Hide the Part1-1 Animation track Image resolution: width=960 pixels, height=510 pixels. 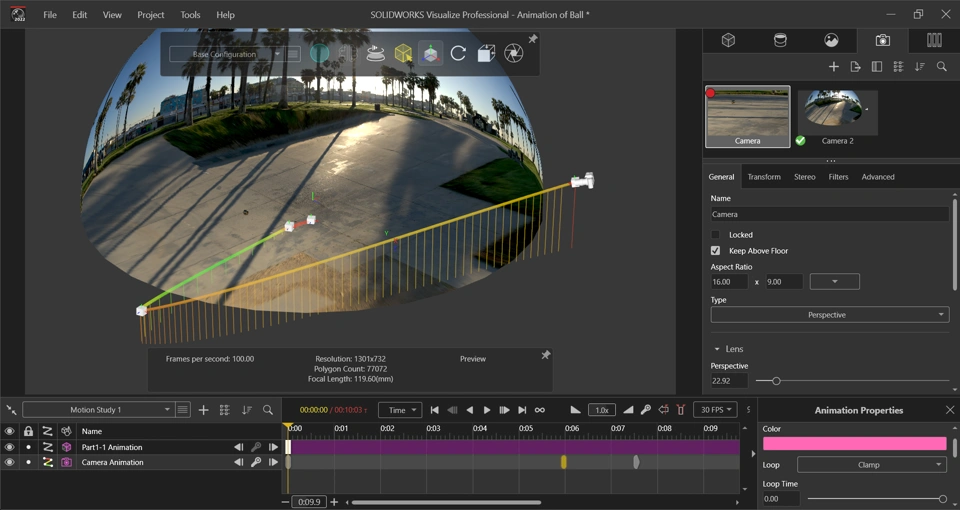tap(9, 447)
